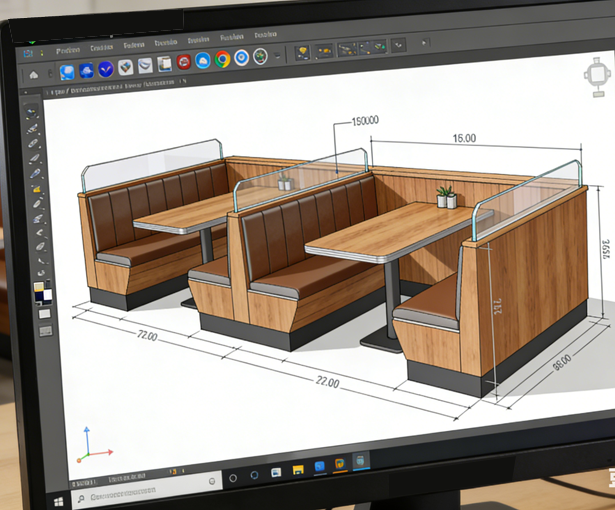Open File Explorer from the taskbar

tap(298, 469)
